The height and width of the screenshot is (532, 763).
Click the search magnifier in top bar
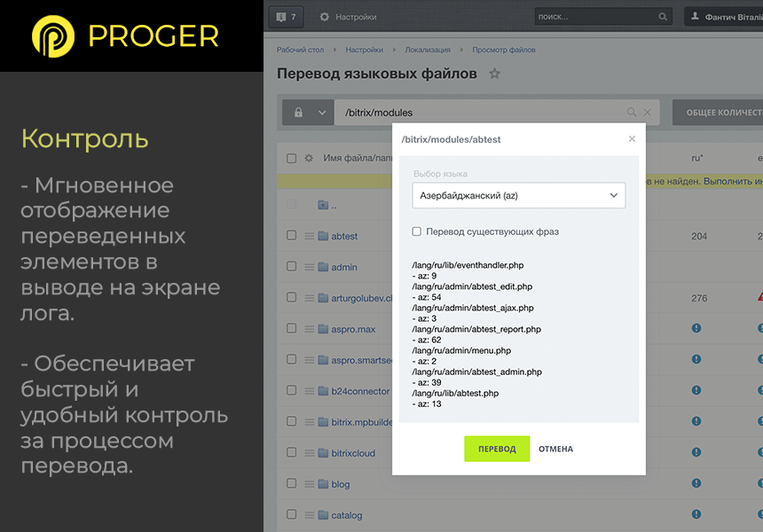tap(663, 17)
